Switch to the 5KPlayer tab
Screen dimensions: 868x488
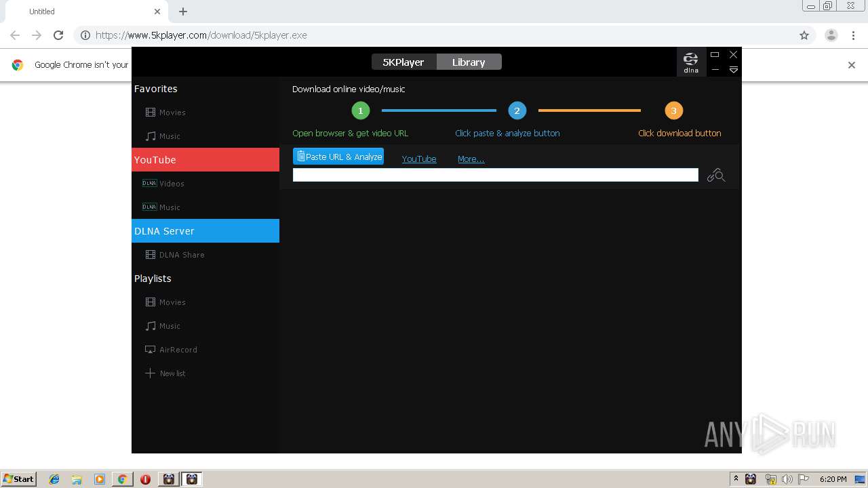click(403, 62)
